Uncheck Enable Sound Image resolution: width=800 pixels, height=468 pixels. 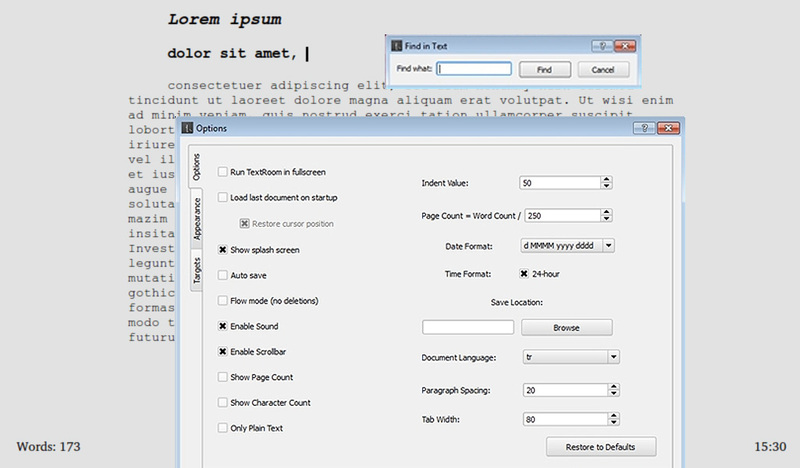tap(222, 326)
